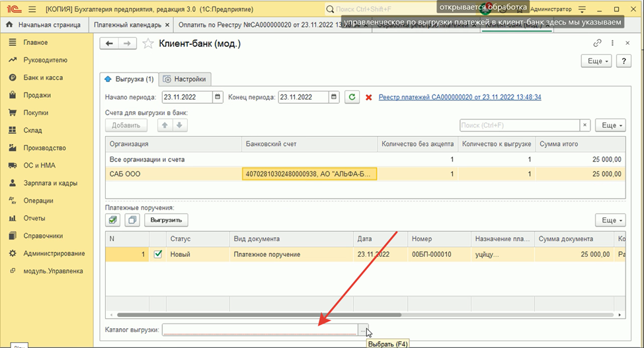Open the Главное section in sidebar
Image resolution: width=644 pixels, height=348 pixels.
(x=35, y=42)
